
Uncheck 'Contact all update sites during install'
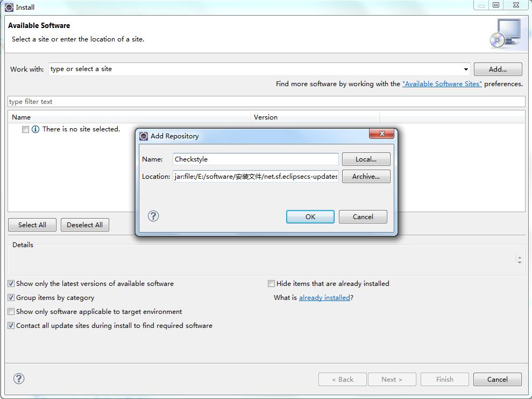[x=11, y=325]
